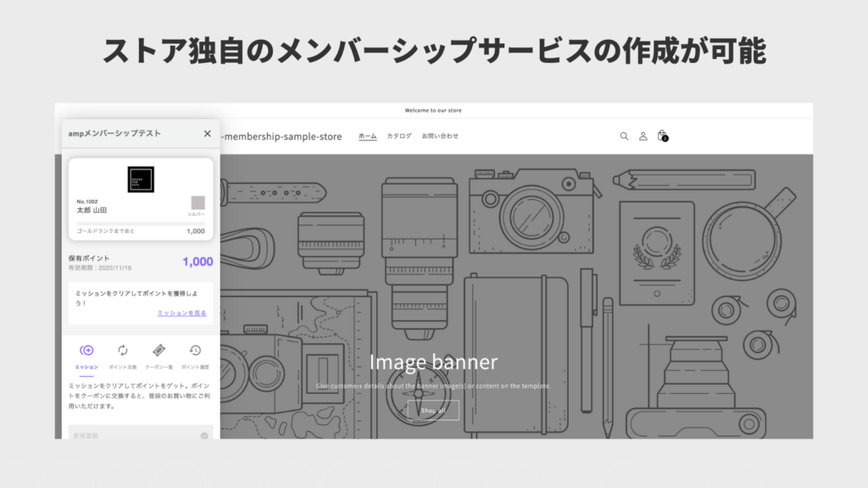The image size is (868, 488).
Task: Go to the ホーム menu item
Action: (367, 136)
